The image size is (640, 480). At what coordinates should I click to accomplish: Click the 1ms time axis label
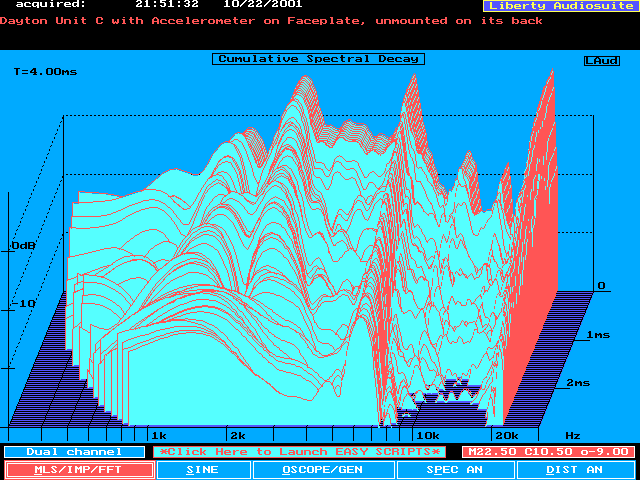click(600, 334)
